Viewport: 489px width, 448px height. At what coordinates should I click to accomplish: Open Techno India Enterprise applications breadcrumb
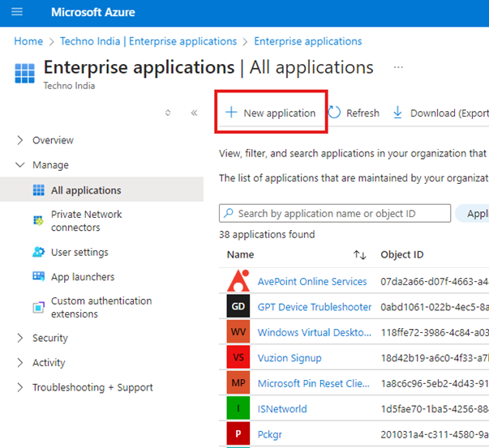[x=148, y=41]
